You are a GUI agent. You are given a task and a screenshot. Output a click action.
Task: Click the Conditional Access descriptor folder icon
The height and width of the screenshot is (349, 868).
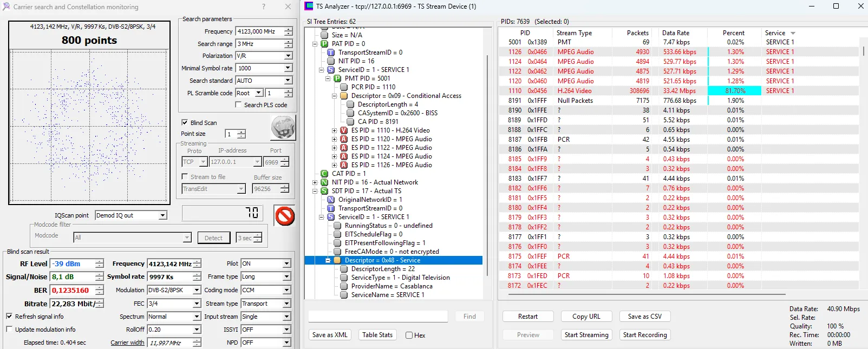(343, 96)
